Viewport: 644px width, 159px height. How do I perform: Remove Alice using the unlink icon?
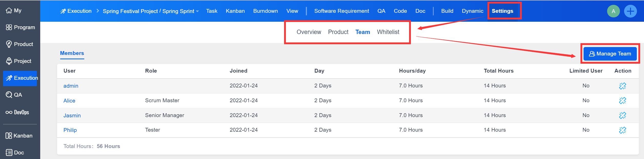point(622,101)
